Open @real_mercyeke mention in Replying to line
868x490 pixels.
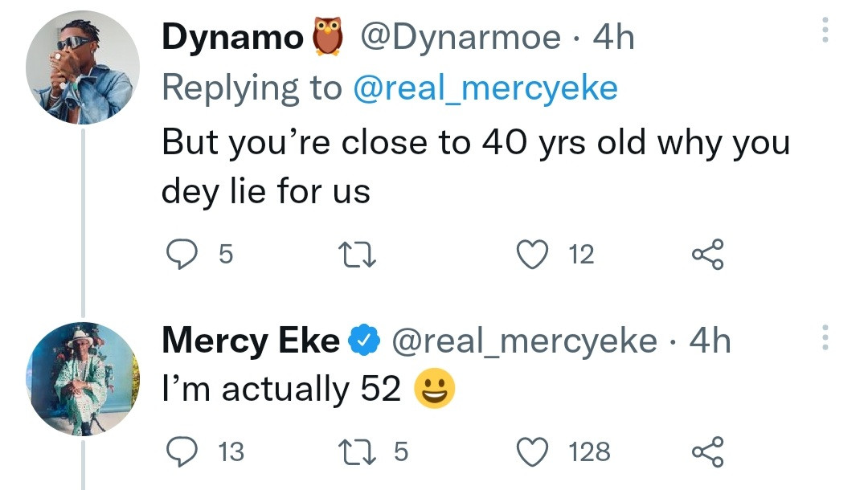click(485, 88)
